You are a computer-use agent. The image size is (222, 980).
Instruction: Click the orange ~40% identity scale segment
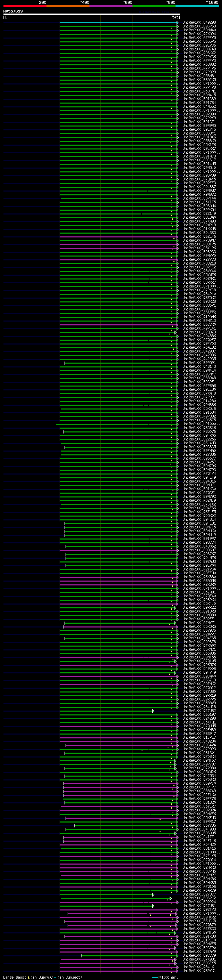point(68,6)
